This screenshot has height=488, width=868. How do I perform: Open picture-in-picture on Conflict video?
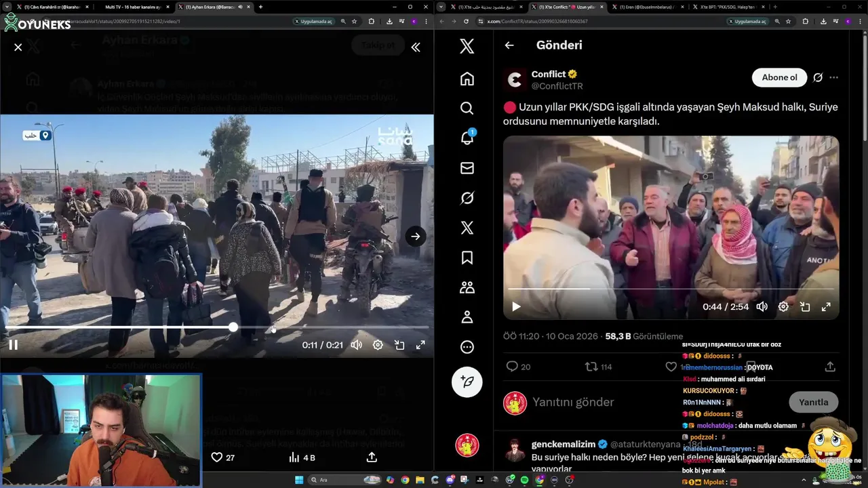805,306
